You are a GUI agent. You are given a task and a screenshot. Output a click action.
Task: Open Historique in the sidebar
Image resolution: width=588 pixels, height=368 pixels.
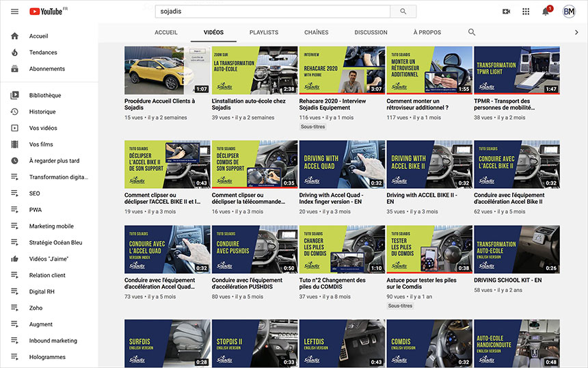tap(42, 111)
